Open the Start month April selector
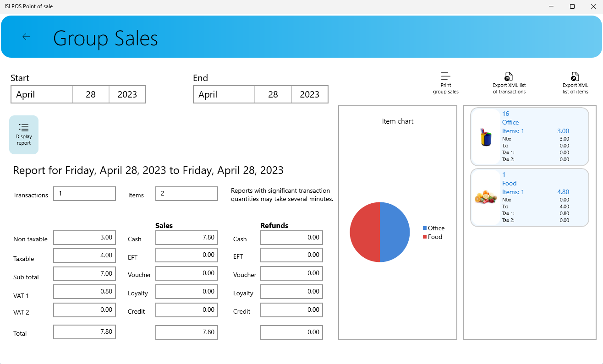The width and height of the screenshot is (603, 364). coord(42,94)
